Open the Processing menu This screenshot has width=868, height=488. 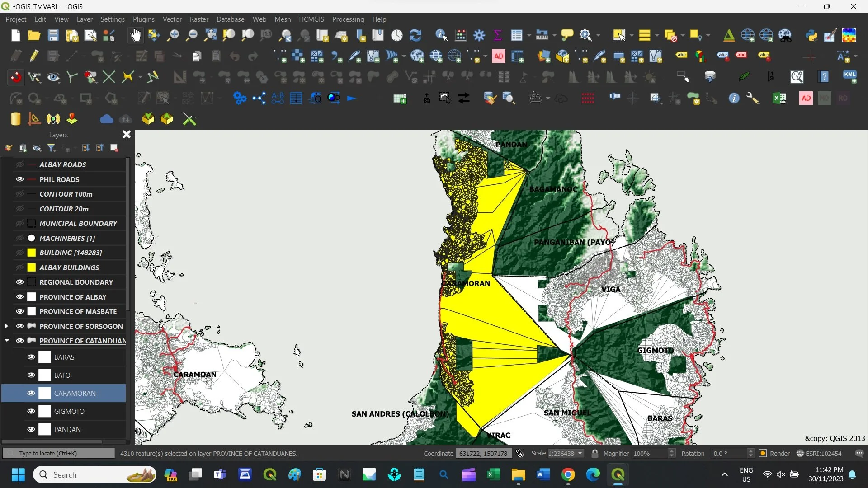[348, 19]
